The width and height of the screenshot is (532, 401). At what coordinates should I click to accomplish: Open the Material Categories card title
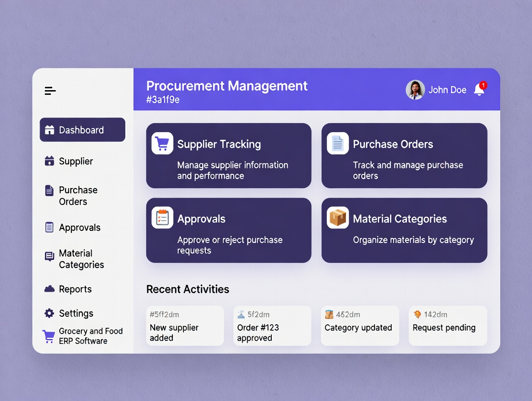tap(400, 219)
